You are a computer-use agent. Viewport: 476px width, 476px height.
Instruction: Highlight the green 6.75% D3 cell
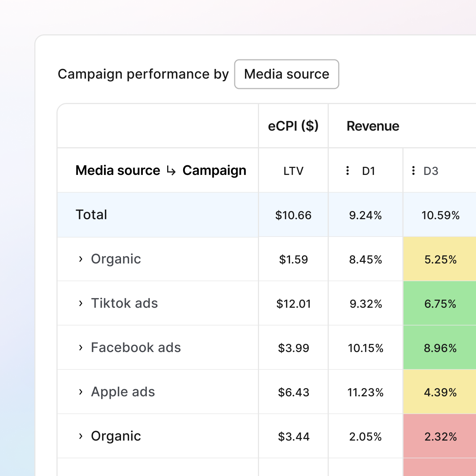tap(440, 304)
